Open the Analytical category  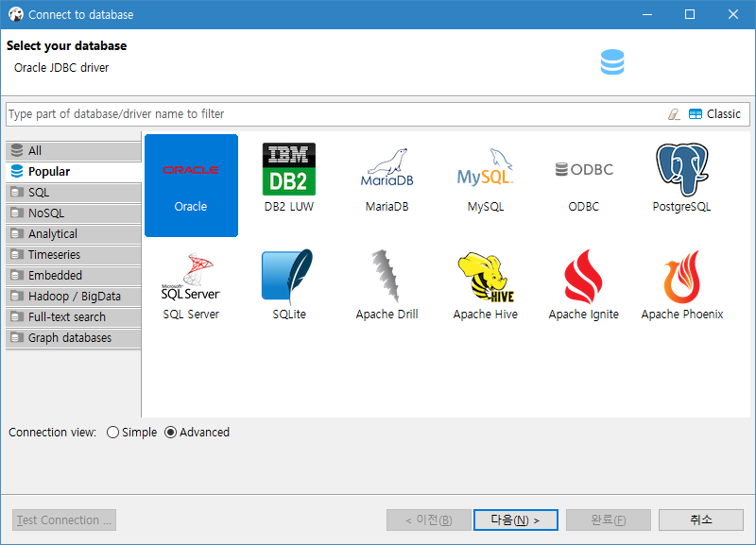(74, 233)
